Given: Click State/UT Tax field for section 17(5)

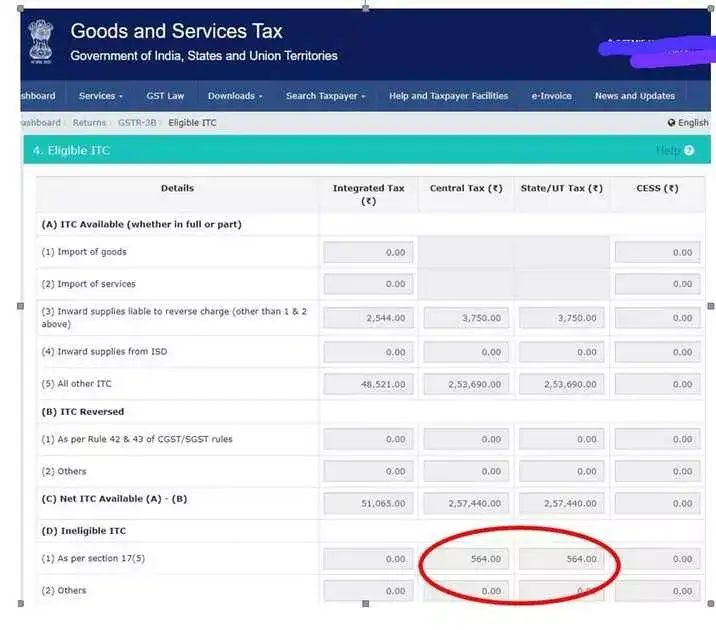Looking at the screenshot, I should click(562, 559).
